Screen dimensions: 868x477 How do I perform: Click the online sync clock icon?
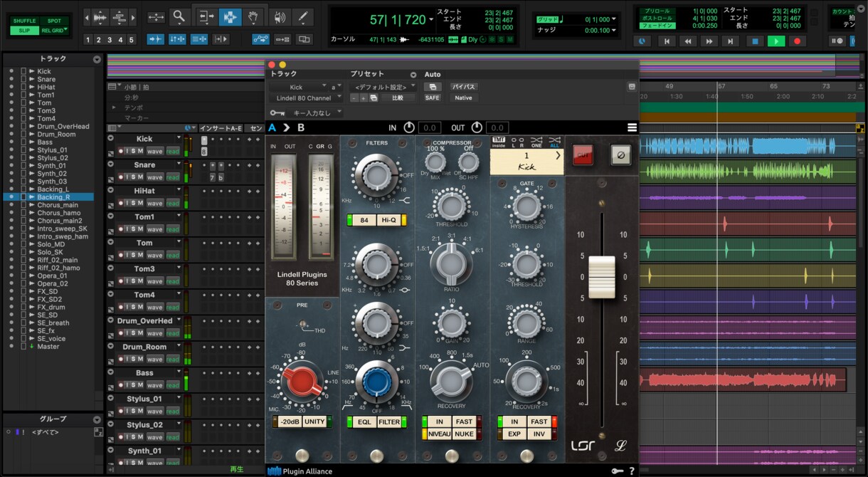pyautogui.click(x=643, y=41)
